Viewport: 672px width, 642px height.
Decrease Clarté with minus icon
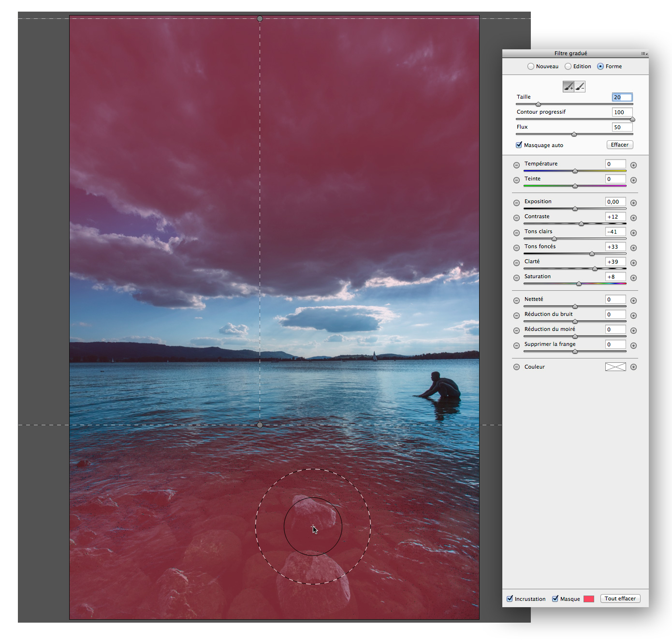click(516, 263)
